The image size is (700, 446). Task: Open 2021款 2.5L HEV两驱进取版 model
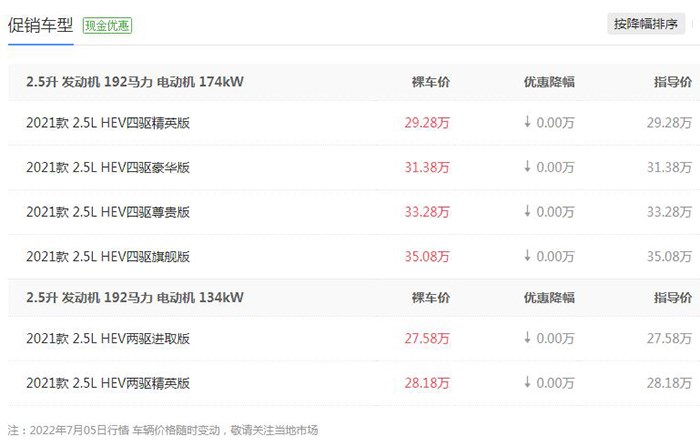pyautogui.click(x=108, y=338)
